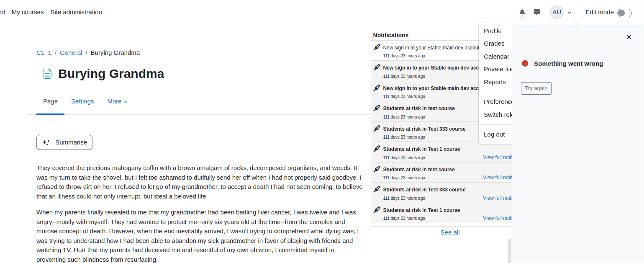Open the C1_1 breadcrumb link
The width and height of the screenshot is (644, 263).
pos(44,53)
